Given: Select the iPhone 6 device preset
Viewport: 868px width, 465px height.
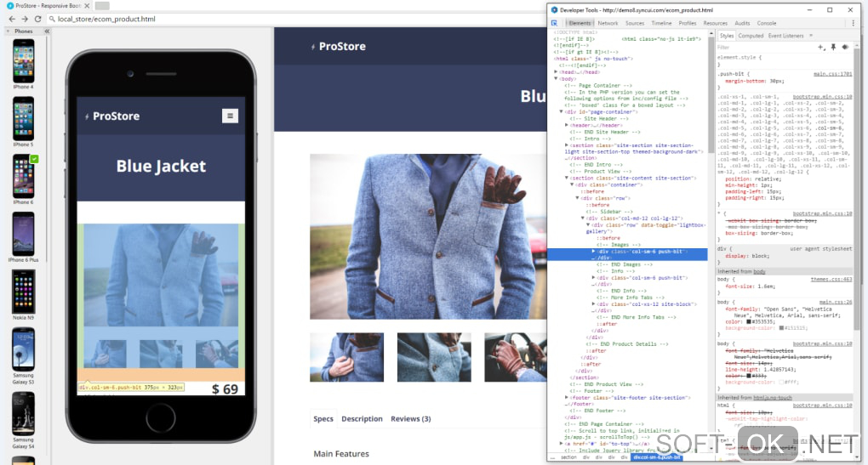Looking at the screenshot, I should coord(23,179).
